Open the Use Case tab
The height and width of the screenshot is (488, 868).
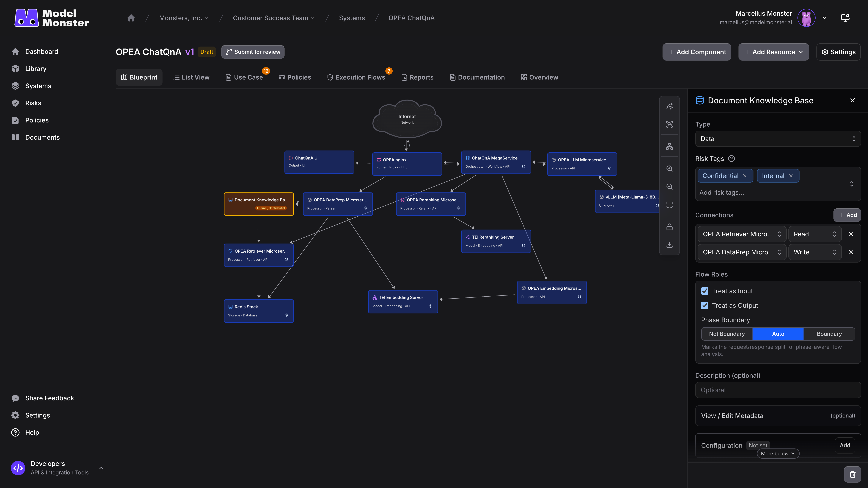(x=244, y=77)
